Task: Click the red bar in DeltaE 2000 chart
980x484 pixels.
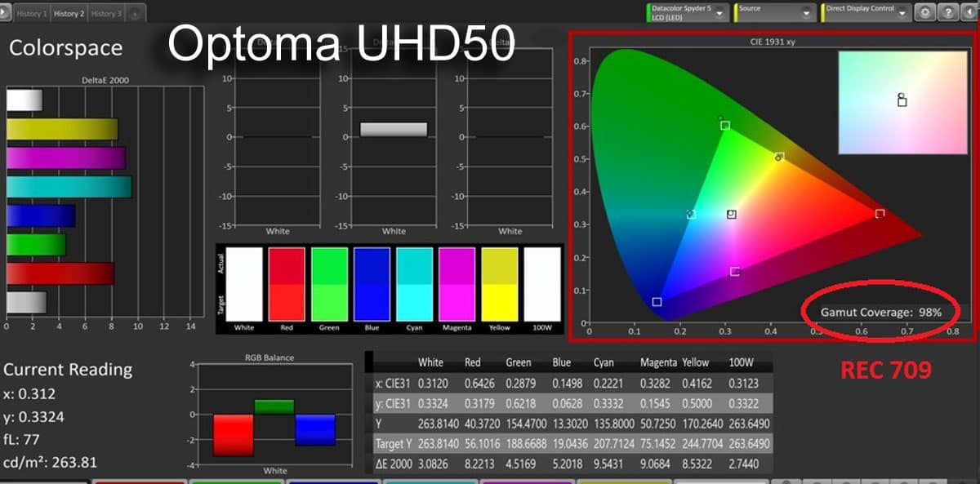Action: tap(60, 273)
